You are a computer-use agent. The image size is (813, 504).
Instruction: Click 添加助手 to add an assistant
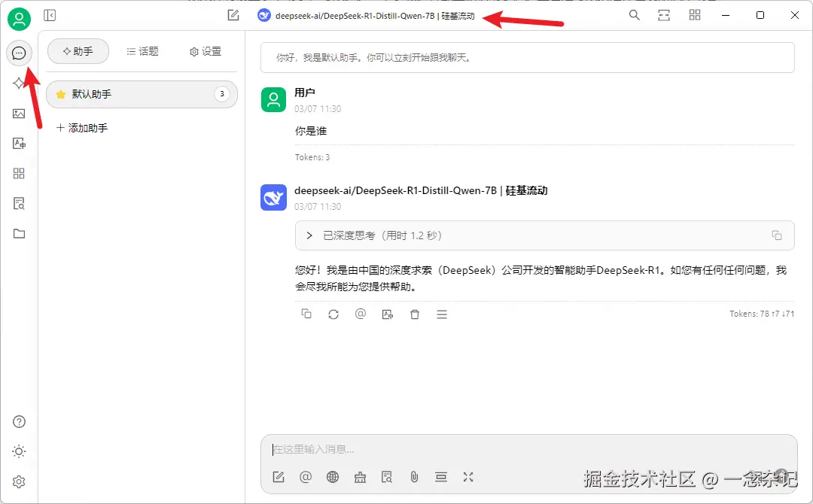pos(82,128)
